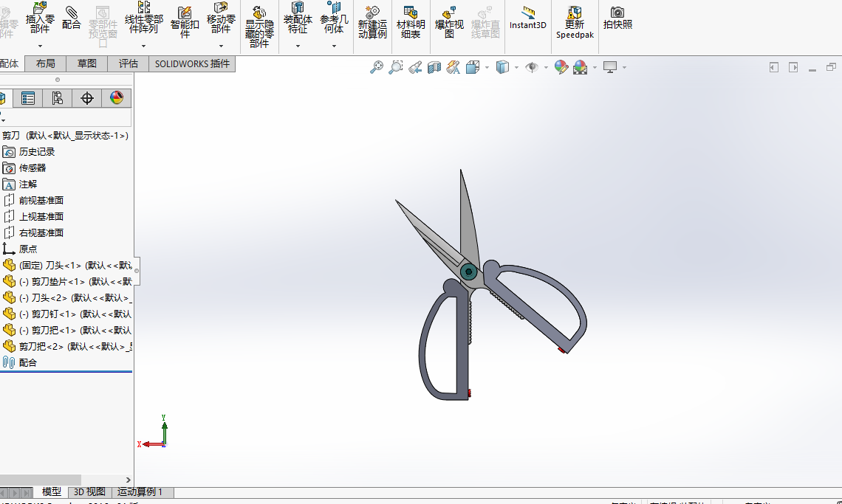This screenshot has height=504, width=842.
Task: Switch to the SOLIDWORKS 插件 tab
Action: click(192, 64)
